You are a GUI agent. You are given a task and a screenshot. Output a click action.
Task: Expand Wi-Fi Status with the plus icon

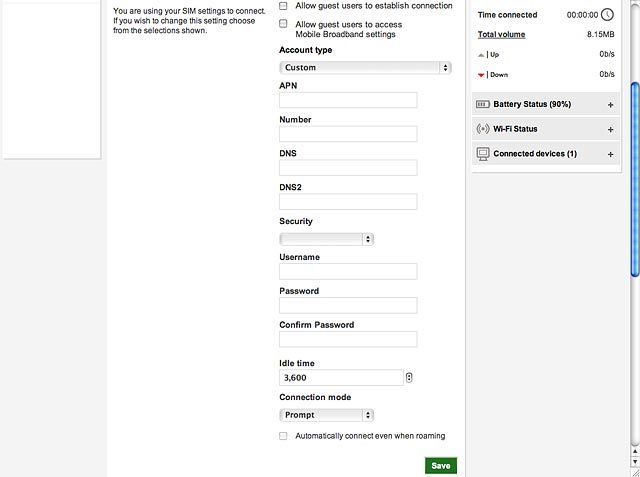[x=610, y=130]
